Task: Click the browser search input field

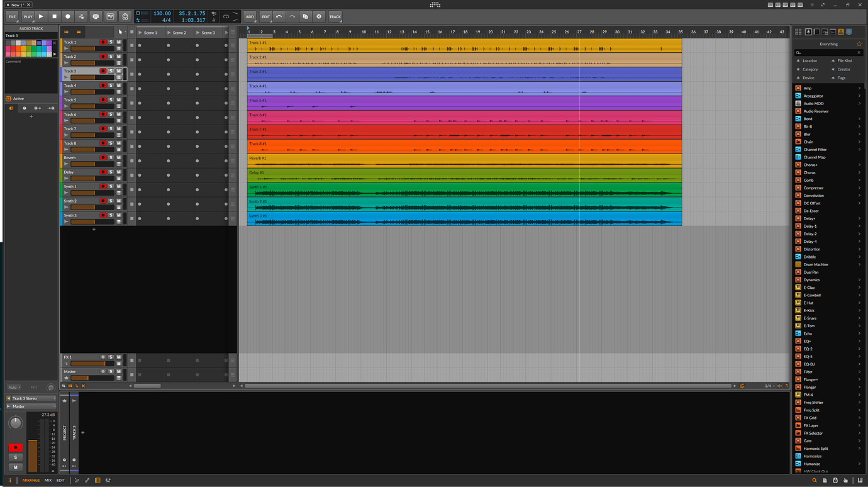Action: [828, 53]
